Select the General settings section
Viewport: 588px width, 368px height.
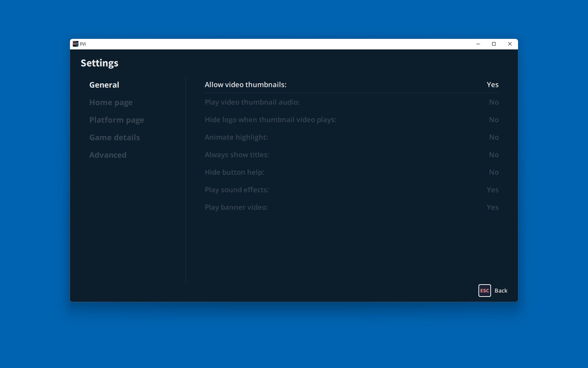[104, 84]
